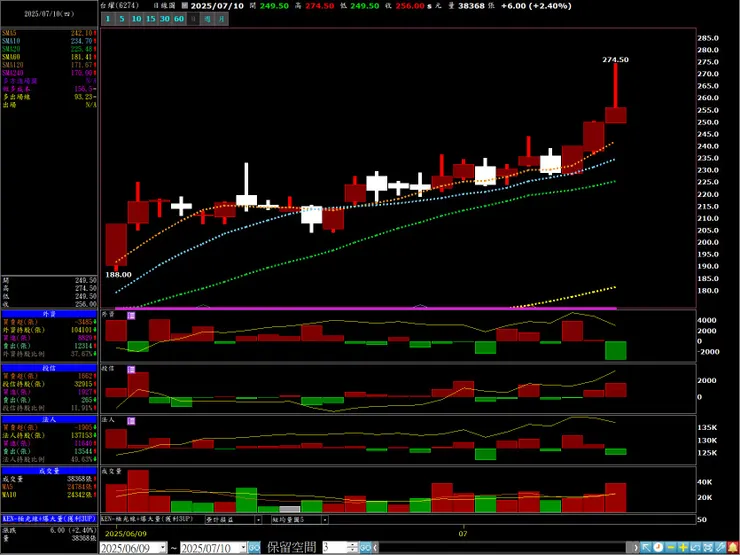Click the 2025/06/09 label on time axis
740x555 pixels.
124,533
